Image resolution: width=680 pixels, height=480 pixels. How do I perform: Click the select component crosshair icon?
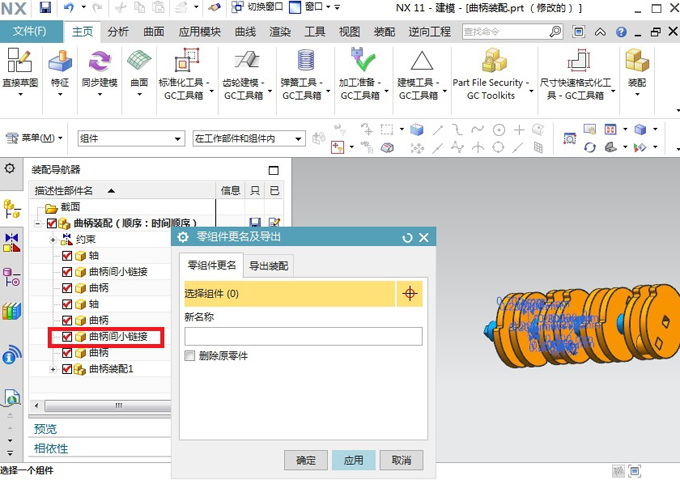pyautogui.click(x=409, y=294)
